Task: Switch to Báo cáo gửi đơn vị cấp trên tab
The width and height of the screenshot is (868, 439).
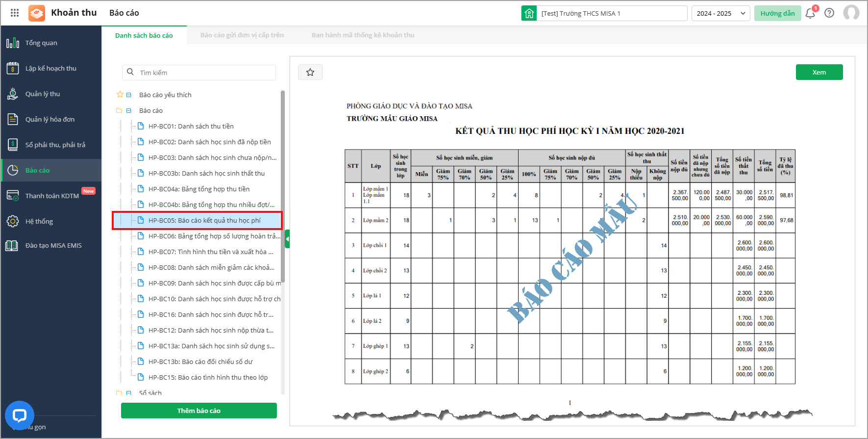Action: (x=242, y=35)
